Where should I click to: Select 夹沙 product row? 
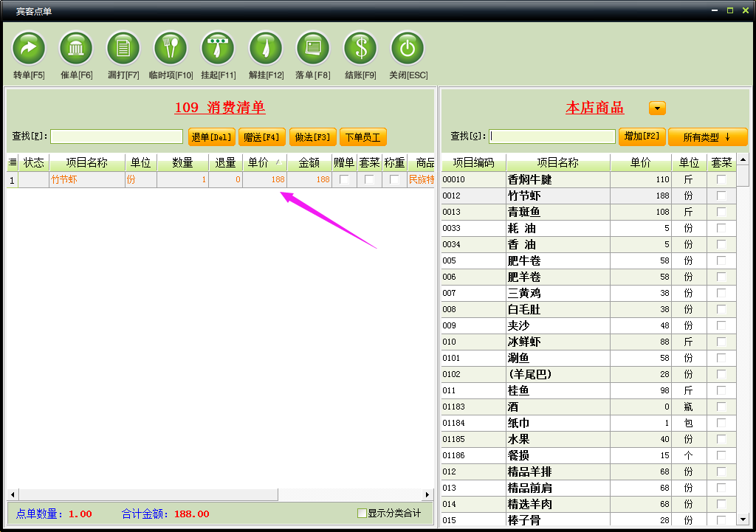588,325
